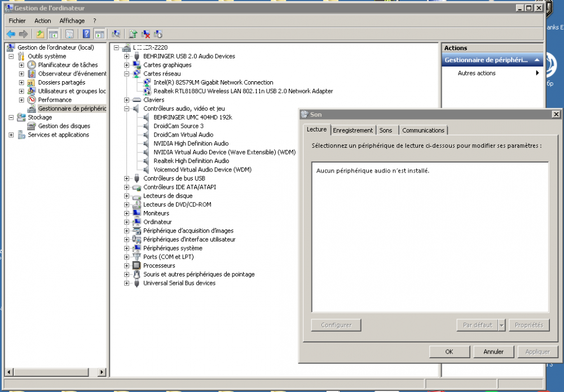Toggle the Action pane show/hide button
This screenshot has width=564, height=392.
(x=99, y=34)
